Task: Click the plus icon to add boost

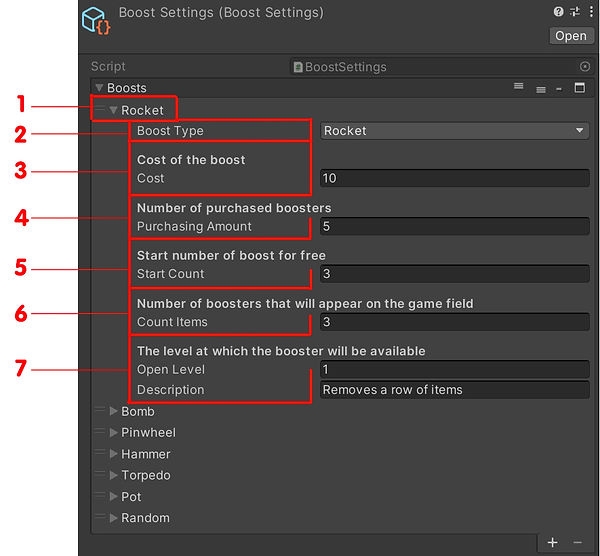Action: click(x=553, y=542)
